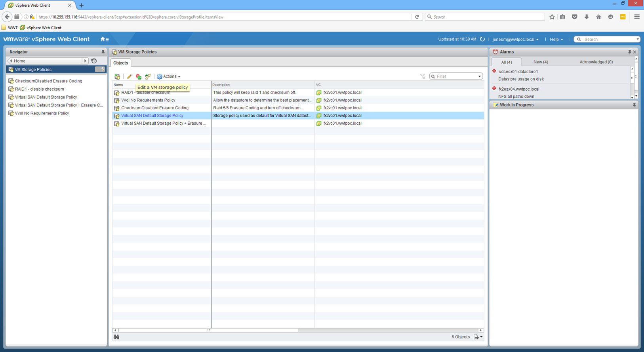Click the vSphere Home menu icon

click(x=105, y=39)
